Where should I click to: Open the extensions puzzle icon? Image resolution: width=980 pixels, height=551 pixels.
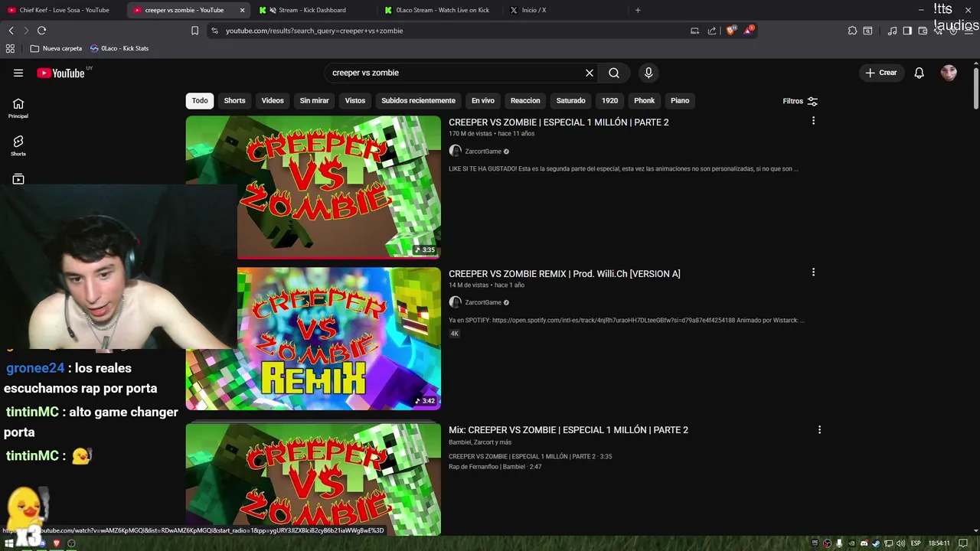852,31
